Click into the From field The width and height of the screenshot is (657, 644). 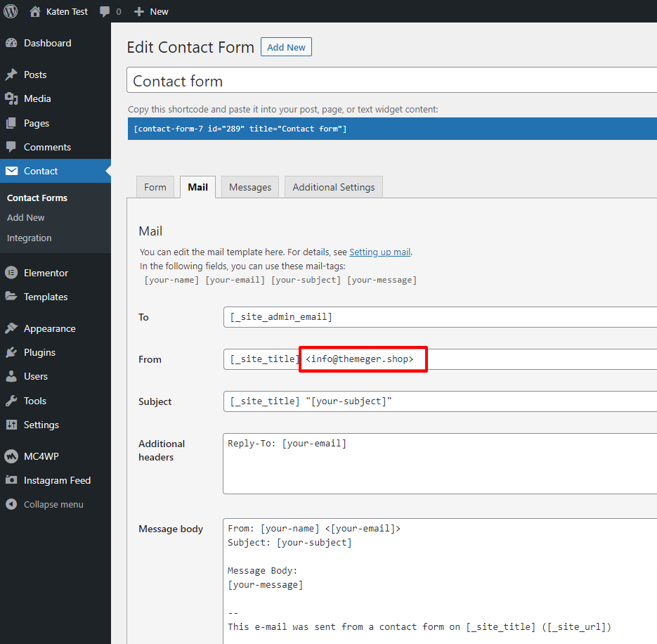(x=440, y=359)
